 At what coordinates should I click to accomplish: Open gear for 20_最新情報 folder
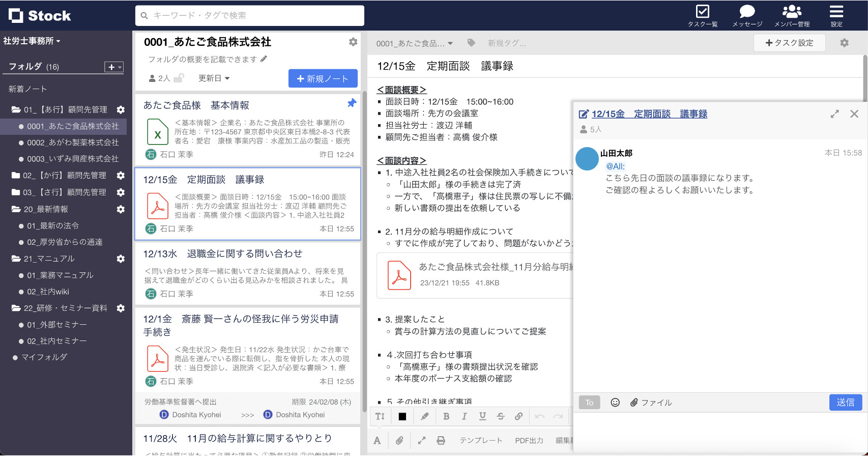click(x=121, y=209)
